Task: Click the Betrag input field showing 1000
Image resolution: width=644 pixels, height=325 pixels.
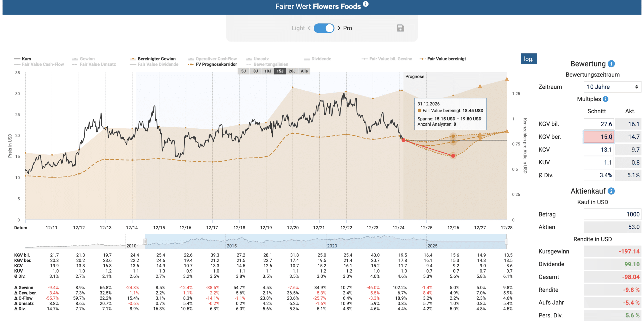Action: click(x=612, y=214)
